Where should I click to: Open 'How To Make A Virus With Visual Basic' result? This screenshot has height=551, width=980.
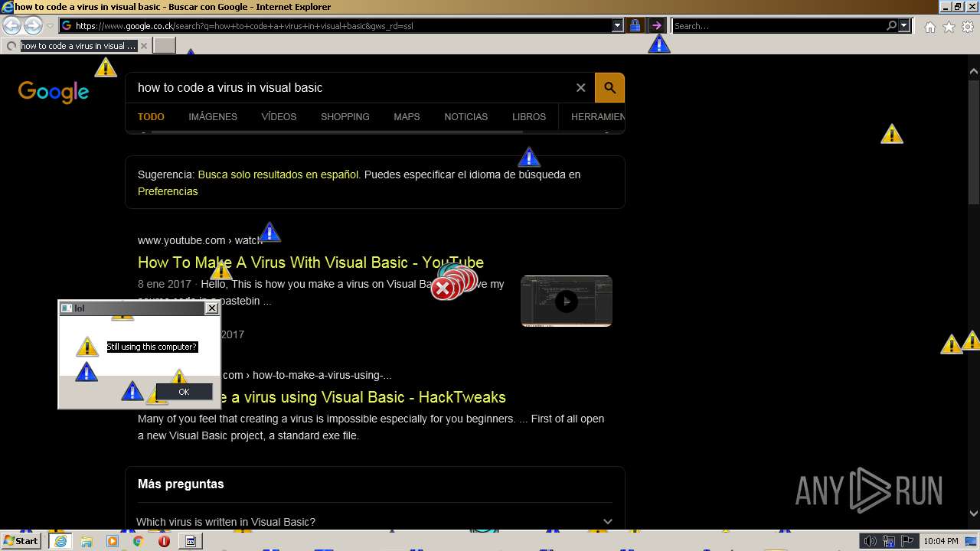(311, 262)
